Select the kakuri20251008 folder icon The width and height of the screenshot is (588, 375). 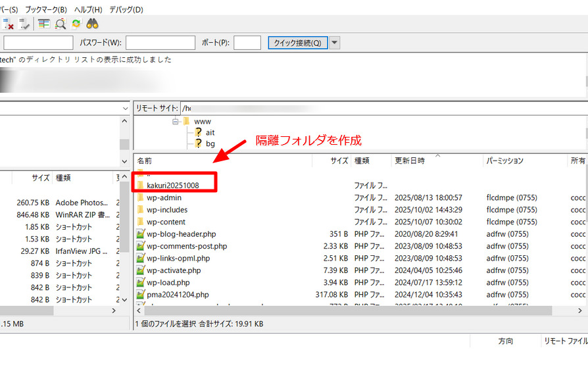pyautogui.click(x=140, y=186)
